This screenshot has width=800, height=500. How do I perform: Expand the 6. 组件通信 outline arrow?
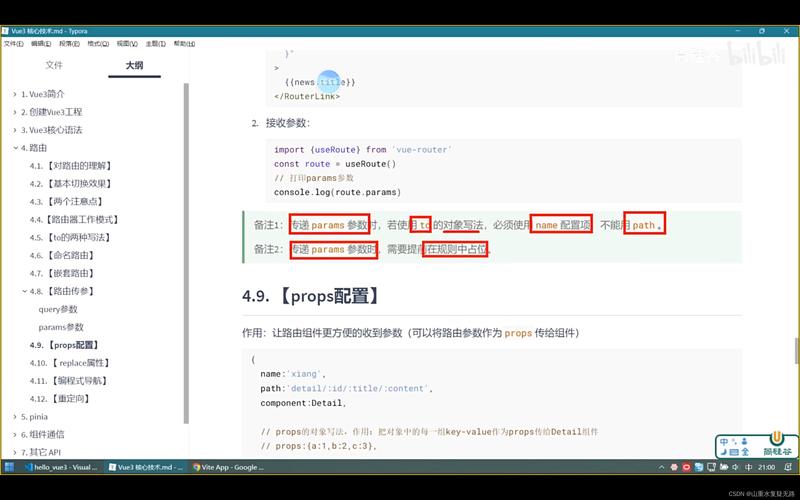point(15,435)
